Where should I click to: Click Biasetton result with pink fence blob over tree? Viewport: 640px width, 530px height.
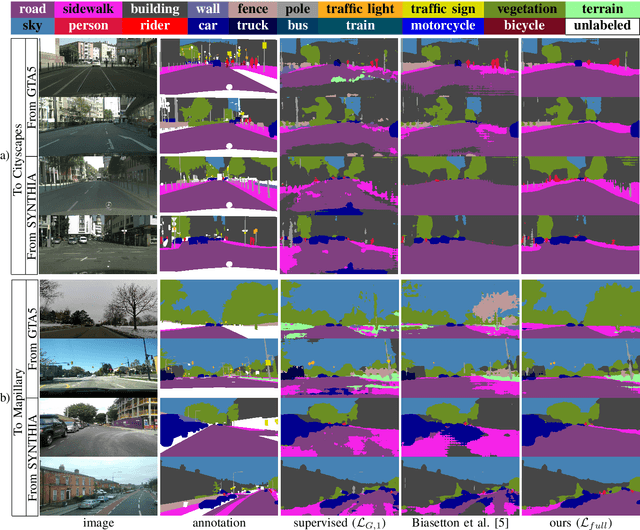tap(460, 309)
